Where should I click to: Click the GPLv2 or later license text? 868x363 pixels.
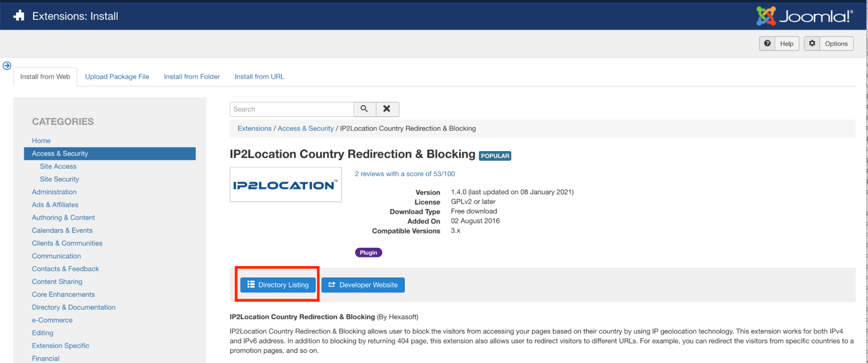[473, 202]
